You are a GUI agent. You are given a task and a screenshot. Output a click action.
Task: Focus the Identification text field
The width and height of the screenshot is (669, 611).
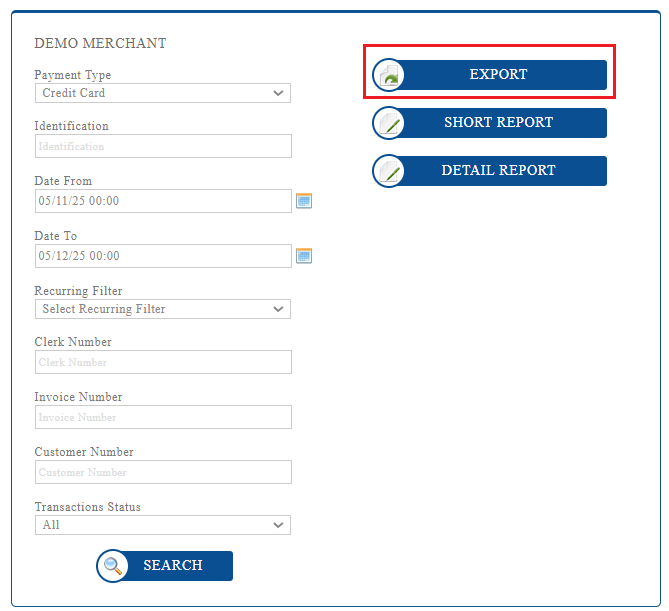tap(162, 146)
